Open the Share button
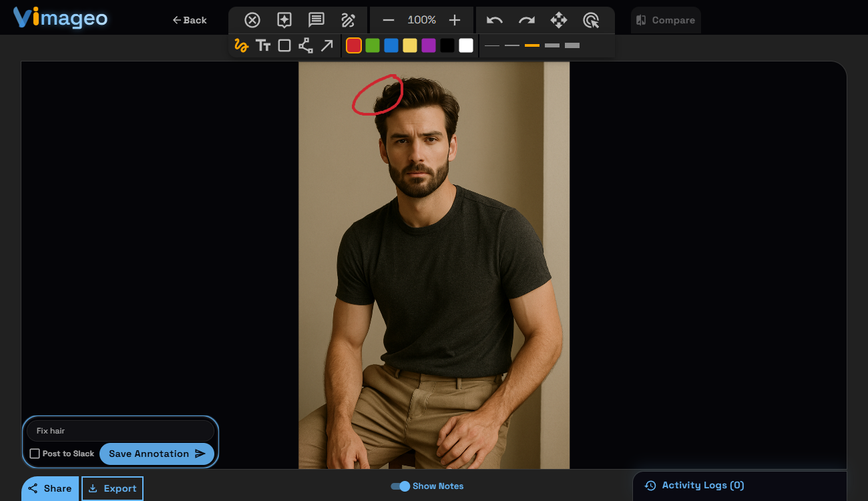The width and height of the screenshot is (868, 501). point(50,488)
